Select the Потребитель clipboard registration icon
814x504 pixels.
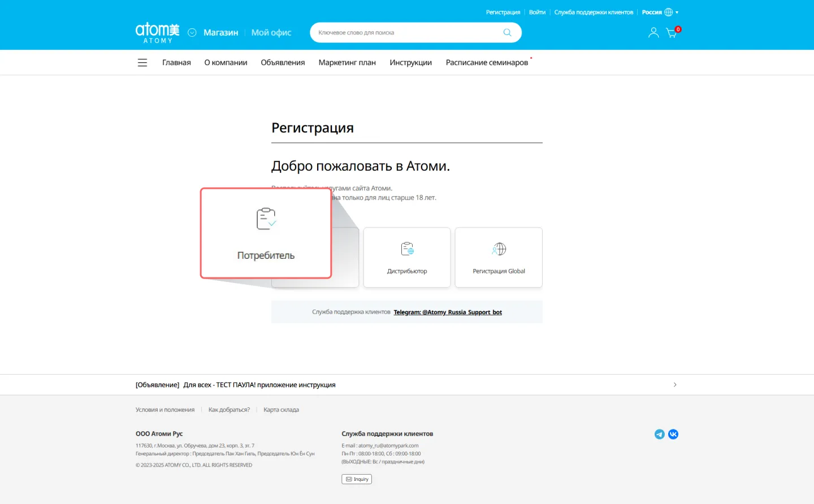(x=265, y=218)
